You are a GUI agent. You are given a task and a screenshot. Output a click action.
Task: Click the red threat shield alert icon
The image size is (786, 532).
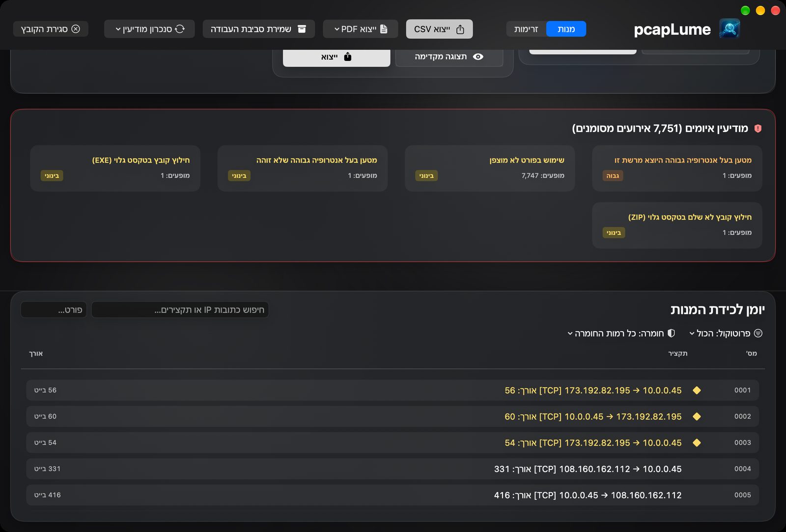tap(758, 128)
